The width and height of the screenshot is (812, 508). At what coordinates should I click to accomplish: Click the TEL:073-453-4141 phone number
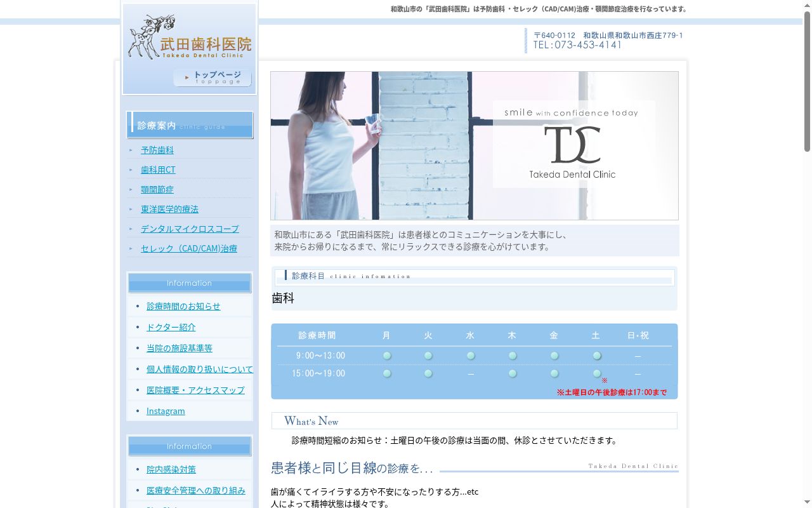[x=577, y=45]
